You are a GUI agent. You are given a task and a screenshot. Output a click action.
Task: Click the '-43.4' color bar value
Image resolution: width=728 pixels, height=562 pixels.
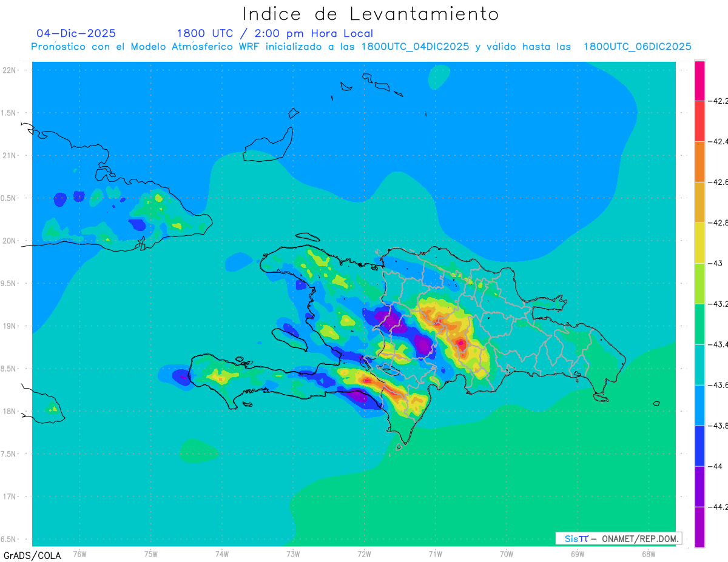click(719, 344)
